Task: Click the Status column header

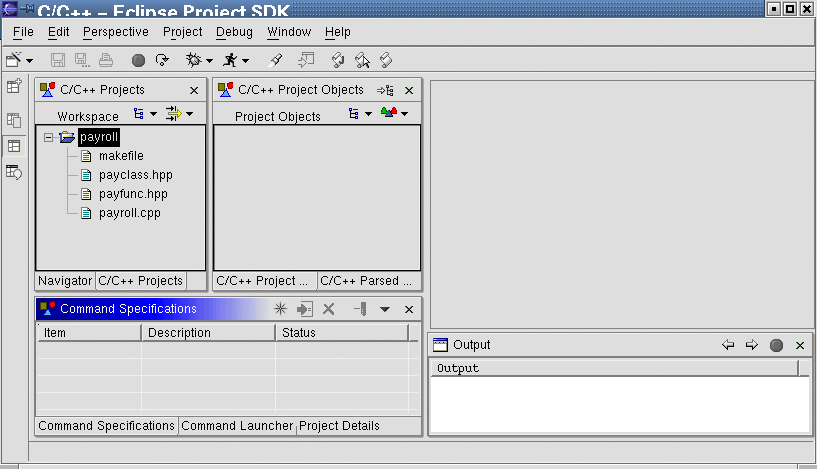Action: (342, 332)
